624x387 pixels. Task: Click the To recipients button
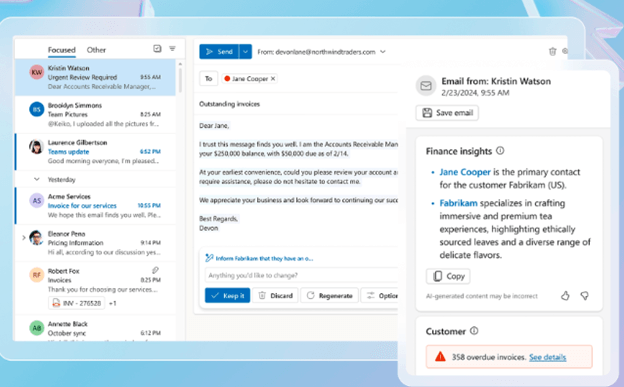tap(209, 78)
